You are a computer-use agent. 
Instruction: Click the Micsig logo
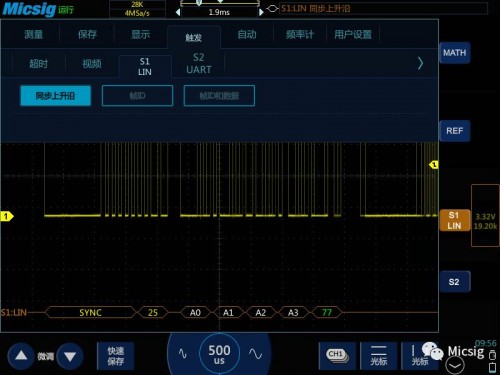coord(29,9)
